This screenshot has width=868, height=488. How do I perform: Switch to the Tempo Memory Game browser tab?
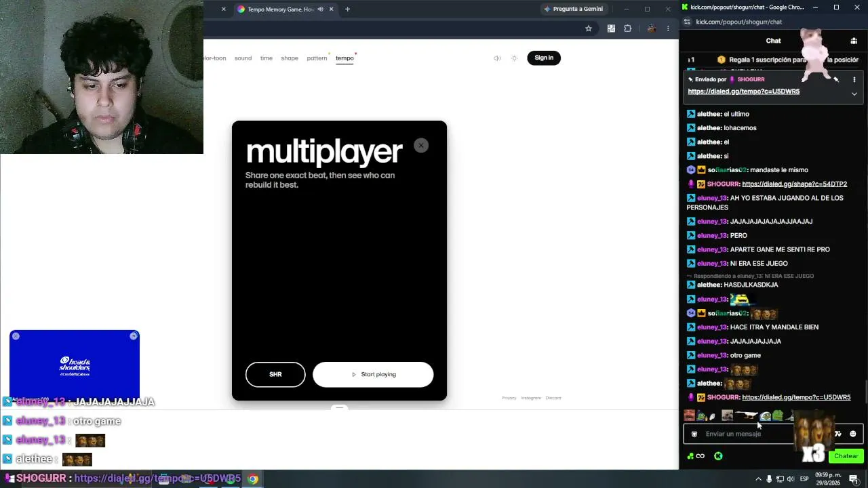[x=285, y=9]
